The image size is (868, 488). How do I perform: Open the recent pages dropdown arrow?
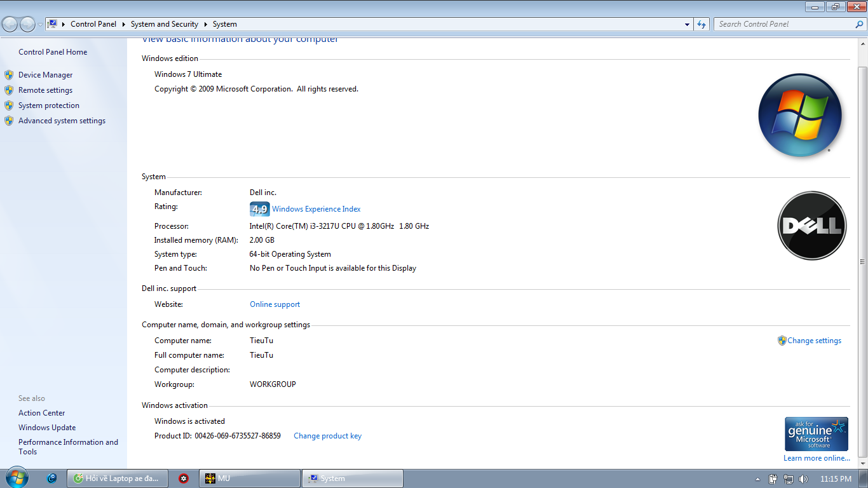click(x=40, y=25)
